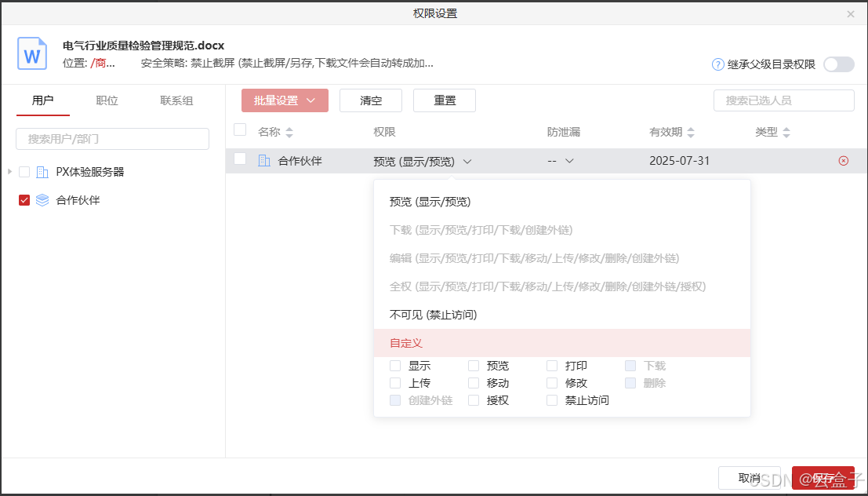The width and height of the screenshot is (868, 496).
Task: Select the 自定义 permission option
Action: (562, 343)
